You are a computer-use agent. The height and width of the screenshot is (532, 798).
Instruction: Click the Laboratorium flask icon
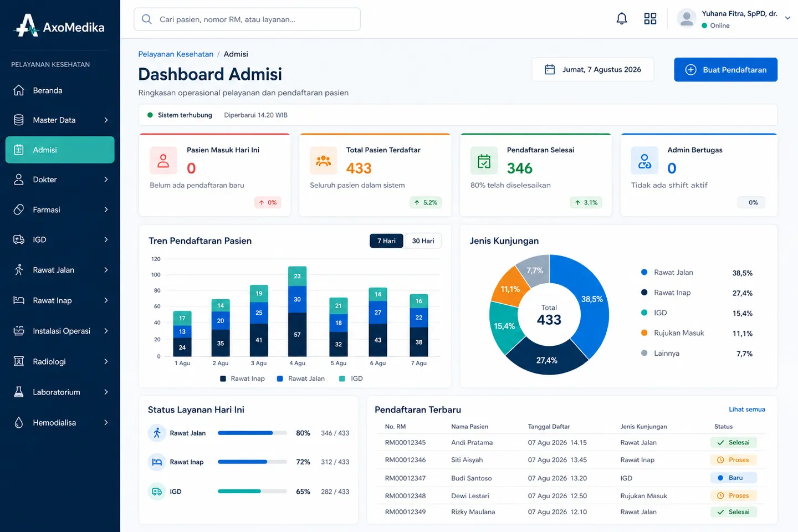[19, 392]
